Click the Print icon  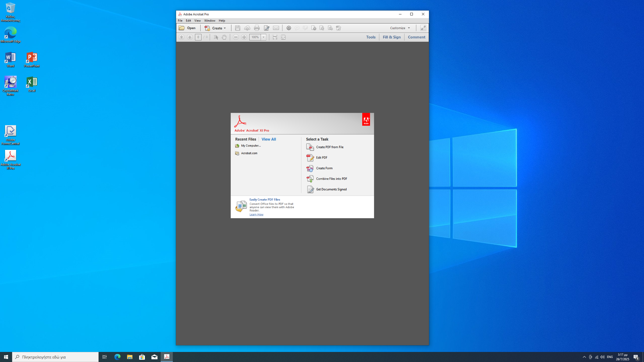[257, 28]
